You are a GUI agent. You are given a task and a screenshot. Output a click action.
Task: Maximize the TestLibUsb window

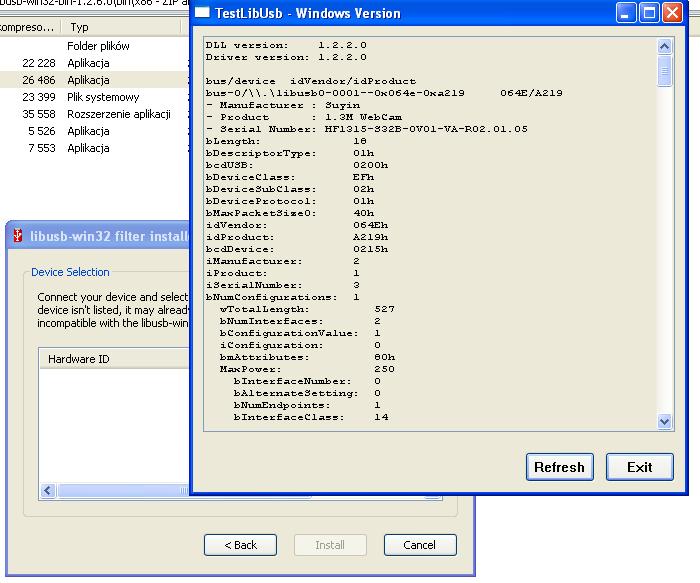(649, 13)
